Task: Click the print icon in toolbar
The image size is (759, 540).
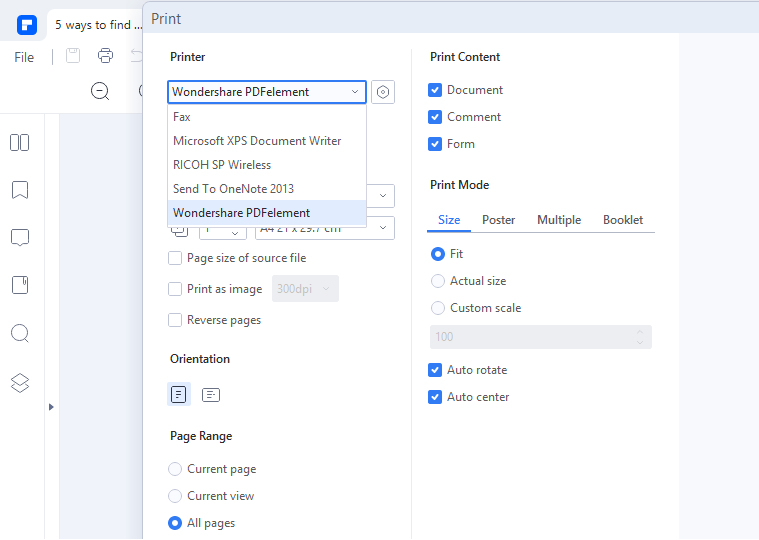Action: pyautogui.click(x=105, y=56)
